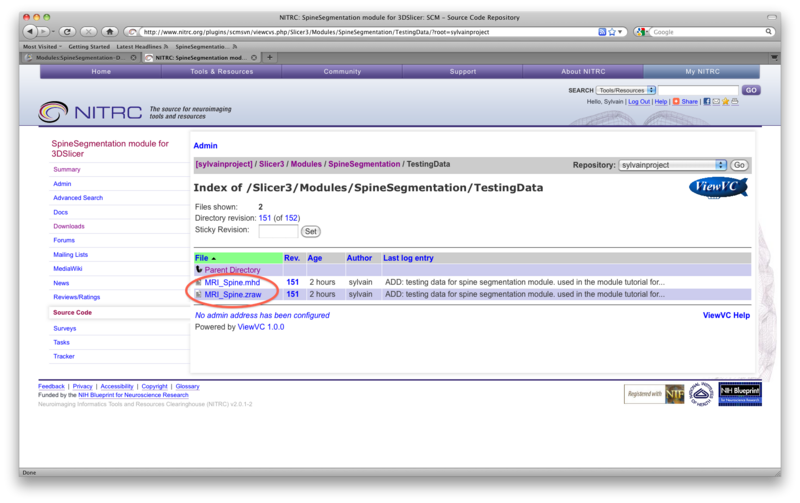Screen dimensions: 800x503
Task: Open the Most Visited bookmarks dropdown
Action: click(42, 46)
